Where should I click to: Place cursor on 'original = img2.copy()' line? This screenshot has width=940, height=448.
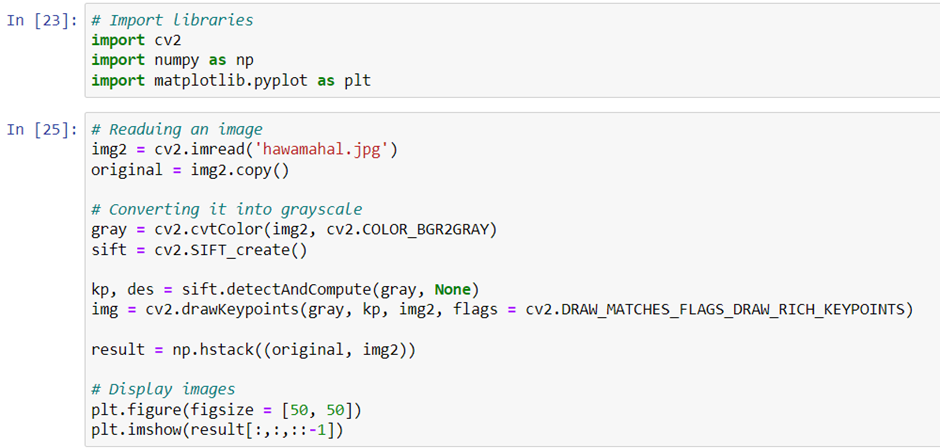[x=190, y=170]
